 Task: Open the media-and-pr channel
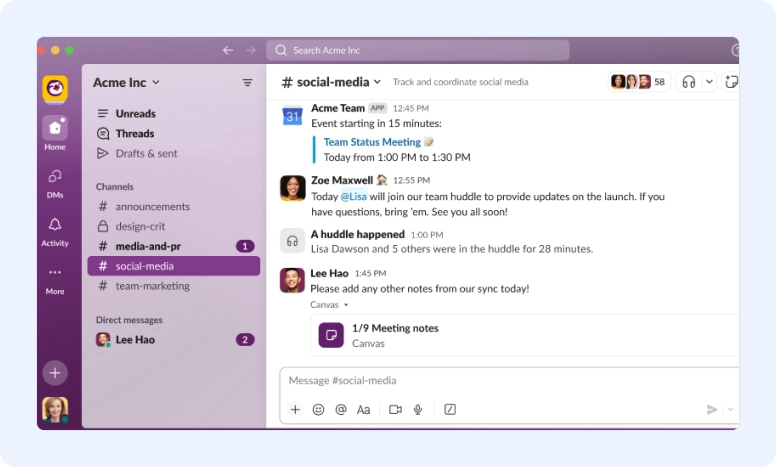click(x=174, y=246)
